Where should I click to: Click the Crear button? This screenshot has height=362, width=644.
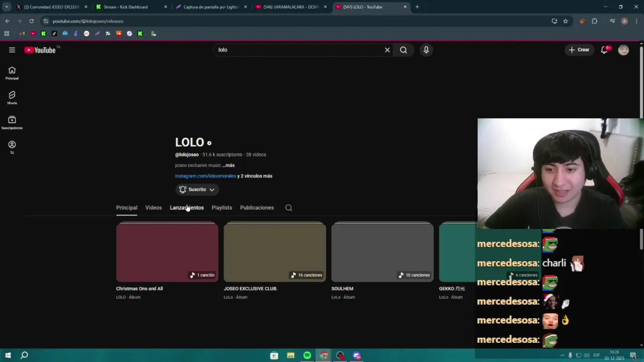point(579,50)
